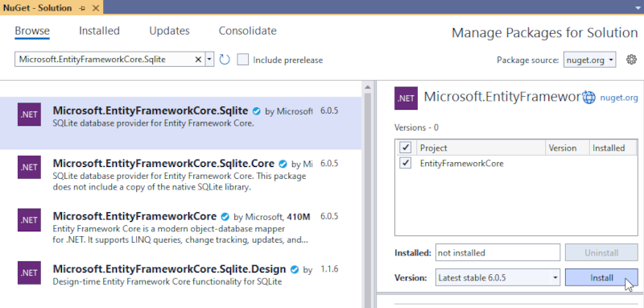Go to the Updates tab

pyautogui.click(x=169, y=31)
